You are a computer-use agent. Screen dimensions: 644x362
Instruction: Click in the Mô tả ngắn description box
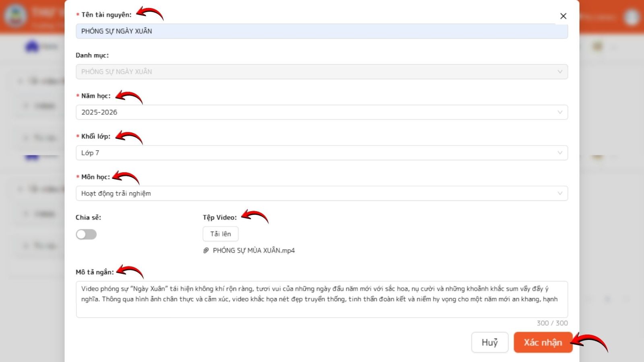321,299
